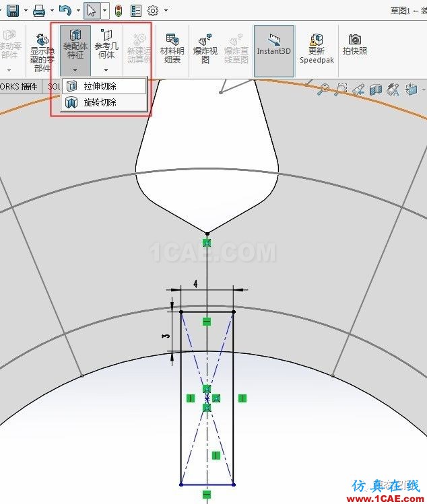This screenshot has width=427, height=504.
Task: Click the Save floppy disk icon
Action: click(x=13, y=10)
